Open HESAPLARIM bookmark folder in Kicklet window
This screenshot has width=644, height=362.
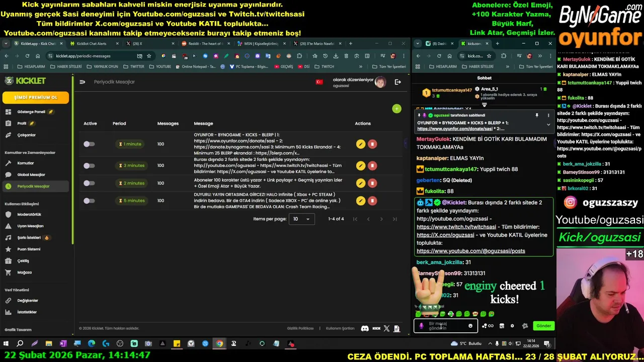click(31, 66)
